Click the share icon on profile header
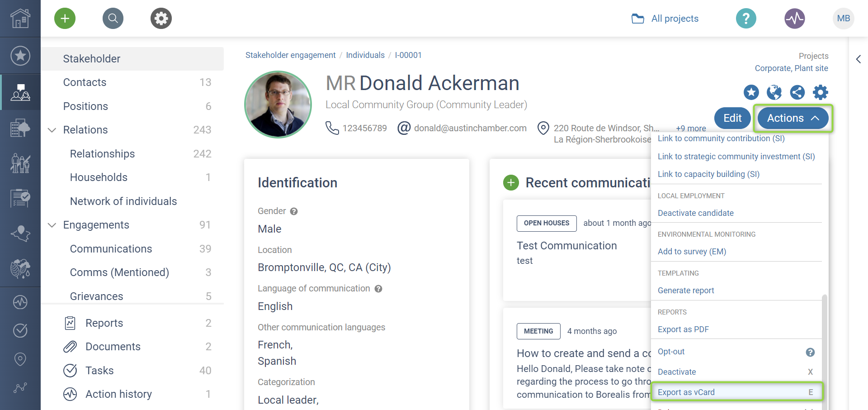Image resolution: width=868 pixels, height=410 pixels. [797, 92]
